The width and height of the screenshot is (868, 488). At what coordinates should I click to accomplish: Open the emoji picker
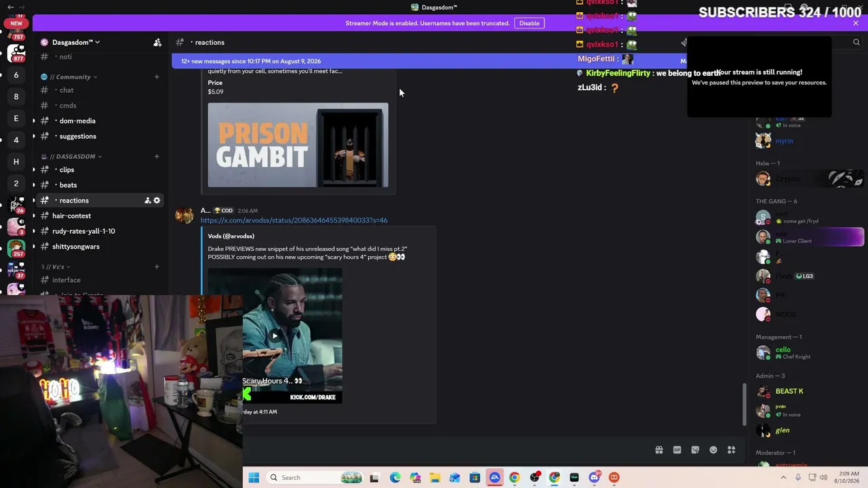pos(713,450)
